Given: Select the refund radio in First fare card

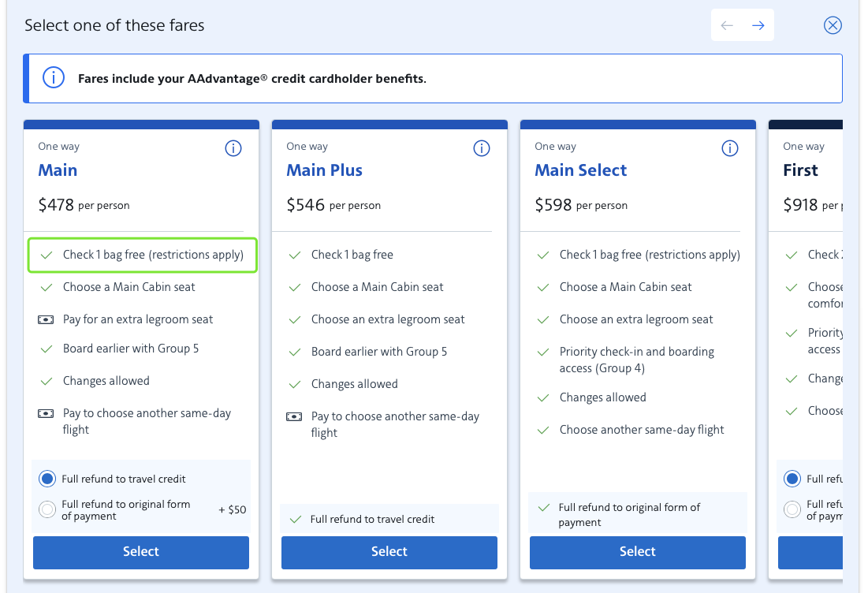Looking at the screenshot, I should (x=792, y=479).
